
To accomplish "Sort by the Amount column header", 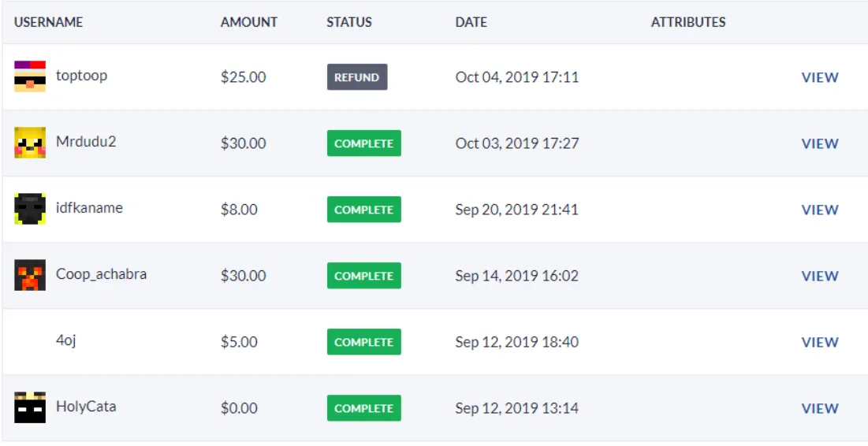I will pos(248,22).
